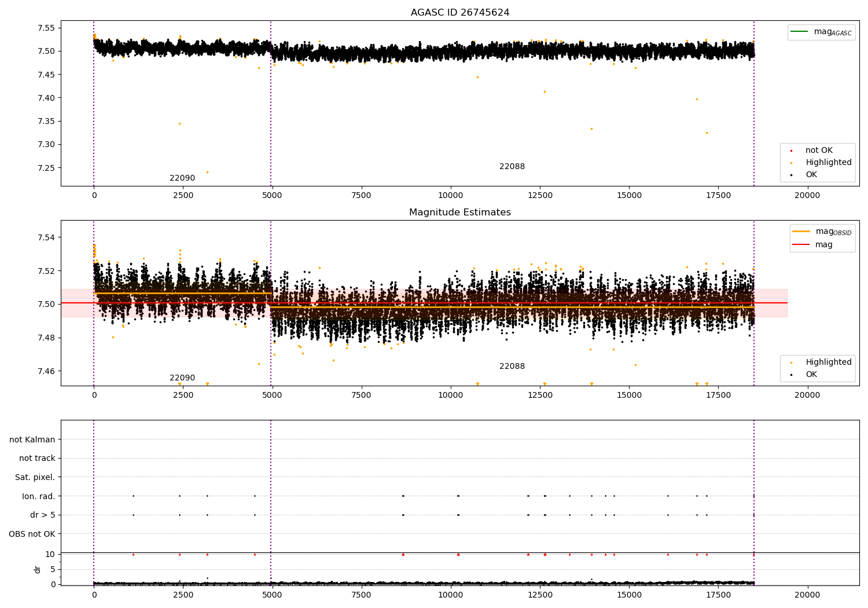The width and height of the screenshot is (868, 608).
Task: Click the 'not Kalman' row label
Action: [x=32, y=439]
